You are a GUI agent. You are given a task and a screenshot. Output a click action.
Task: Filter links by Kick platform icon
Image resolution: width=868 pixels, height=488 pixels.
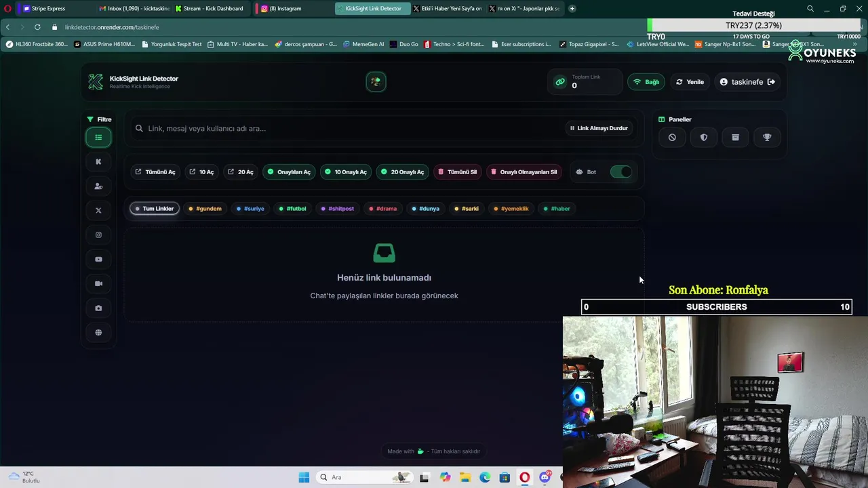tap(98, 162)
